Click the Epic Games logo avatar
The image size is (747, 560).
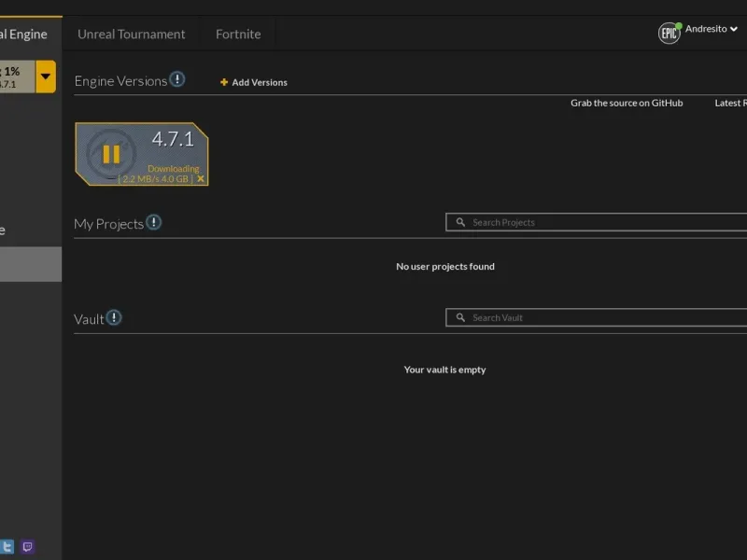[669, 34]
